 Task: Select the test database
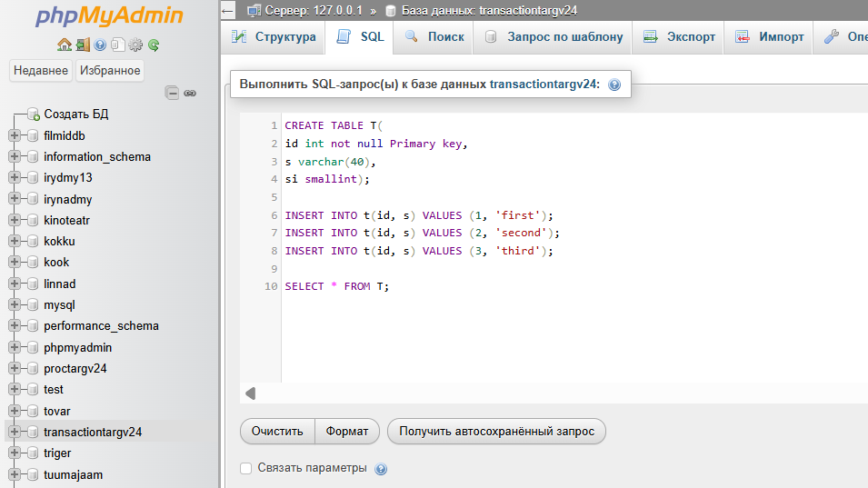coord(53,390)
